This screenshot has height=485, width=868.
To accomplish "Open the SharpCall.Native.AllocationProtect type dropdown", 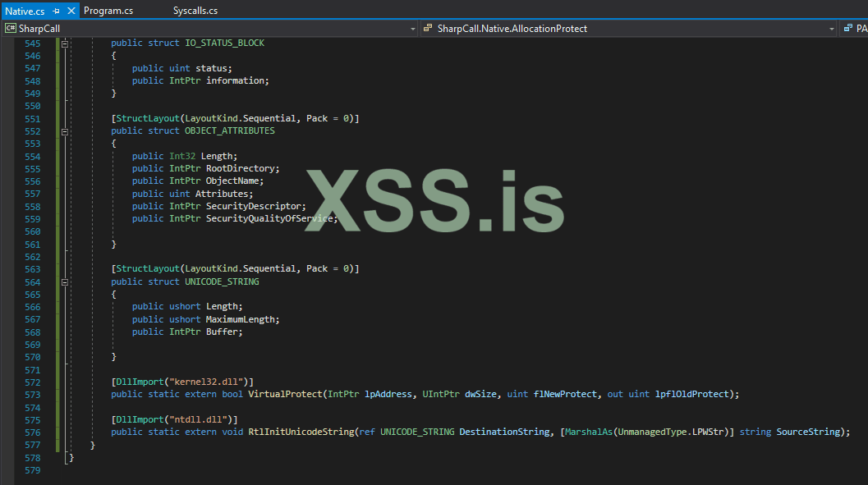I will 831,29.
